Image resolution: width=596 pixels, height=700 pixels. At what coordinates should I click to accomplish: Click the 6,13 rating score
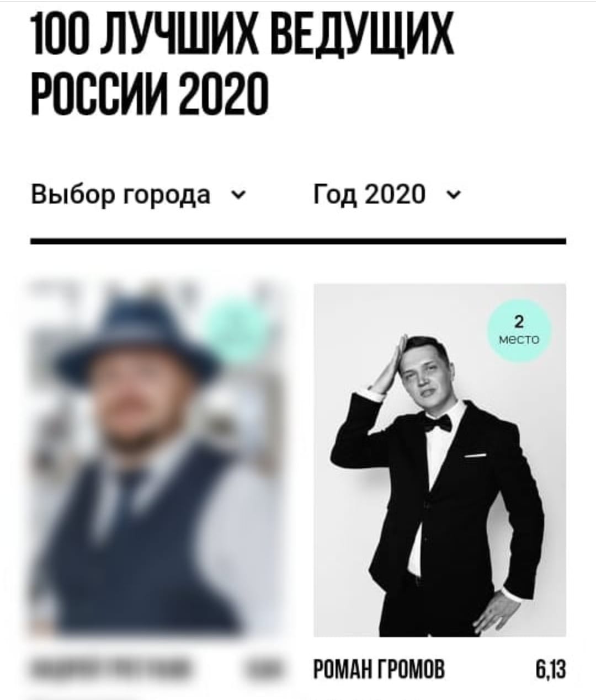pyautogui.click(x=551, y=670)
